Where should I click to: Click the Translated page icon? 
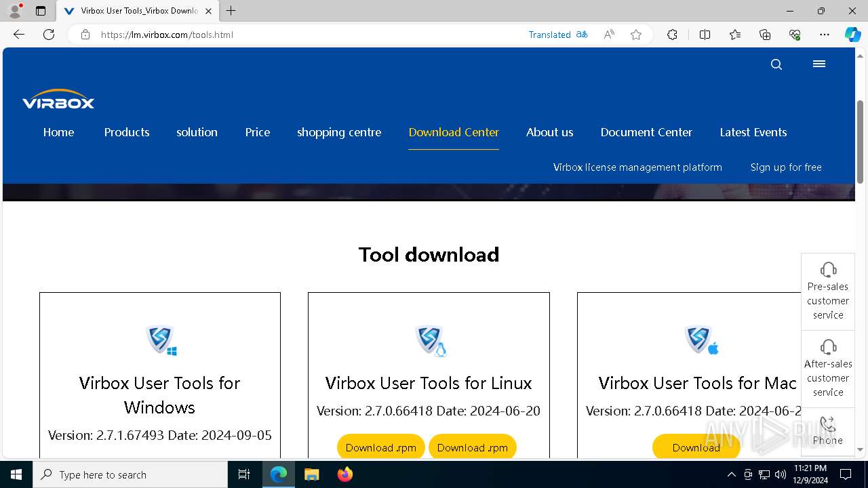click(582, 35)
